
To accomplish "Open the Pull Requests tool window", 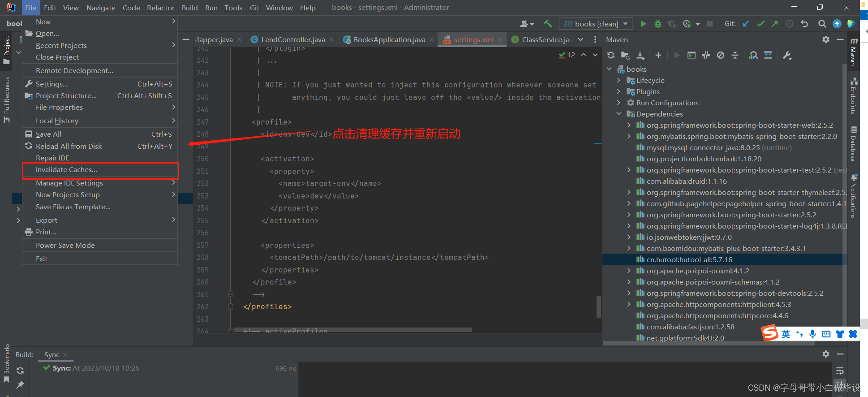I will pyautogui.click(x=6, y=99).
